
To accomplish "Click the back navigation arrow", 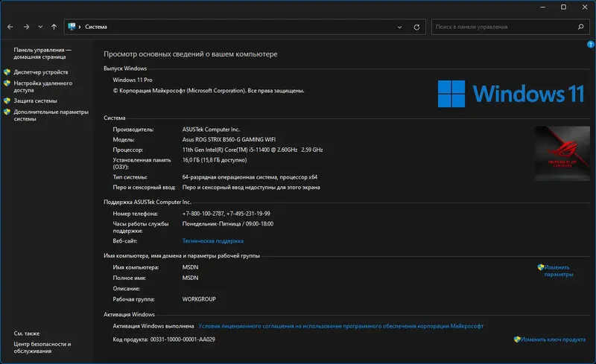I will tap(10, 27).
